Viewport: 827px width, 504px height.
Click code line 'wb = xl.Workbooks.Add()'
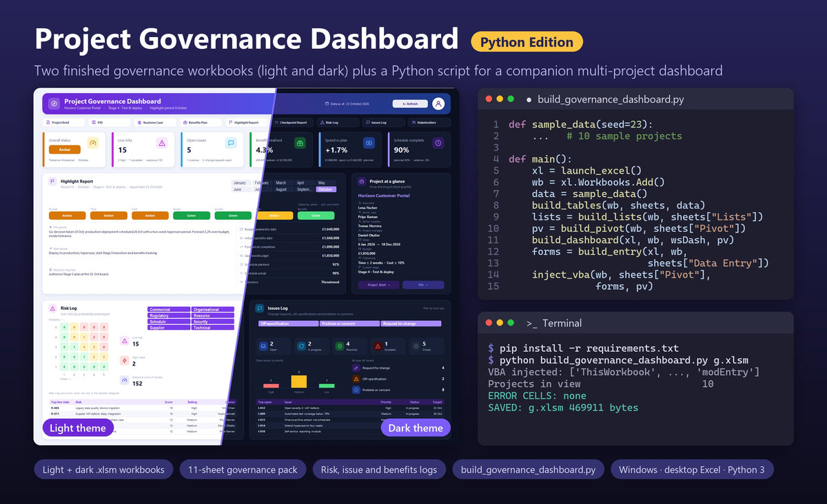click(598, 182)
